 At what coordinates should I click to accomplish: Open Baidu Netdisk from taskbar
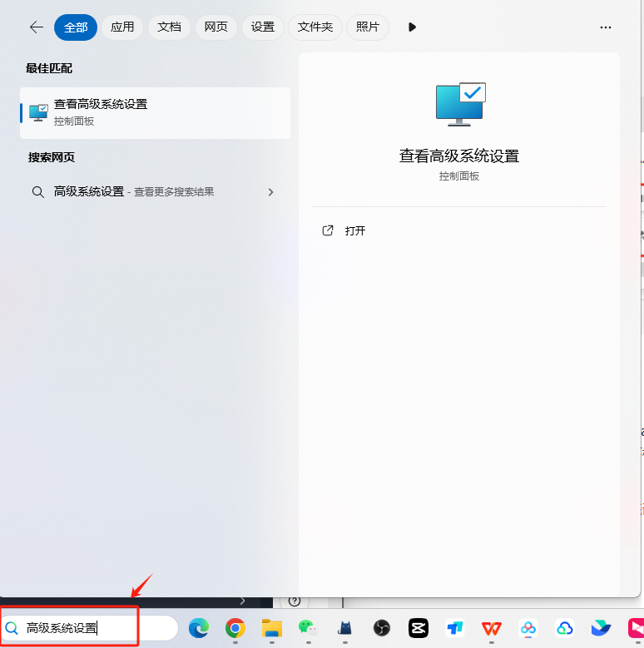click(x=528, y=628)
